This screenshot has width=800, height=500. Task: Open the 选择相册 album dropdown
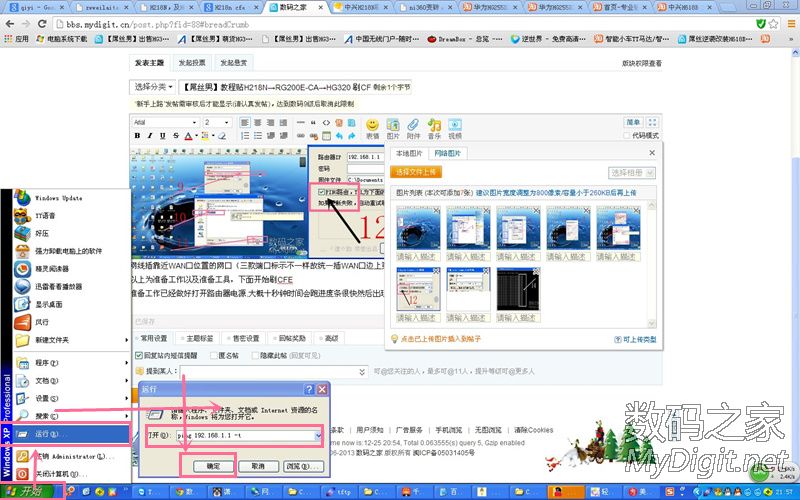(x=632, y=173)
